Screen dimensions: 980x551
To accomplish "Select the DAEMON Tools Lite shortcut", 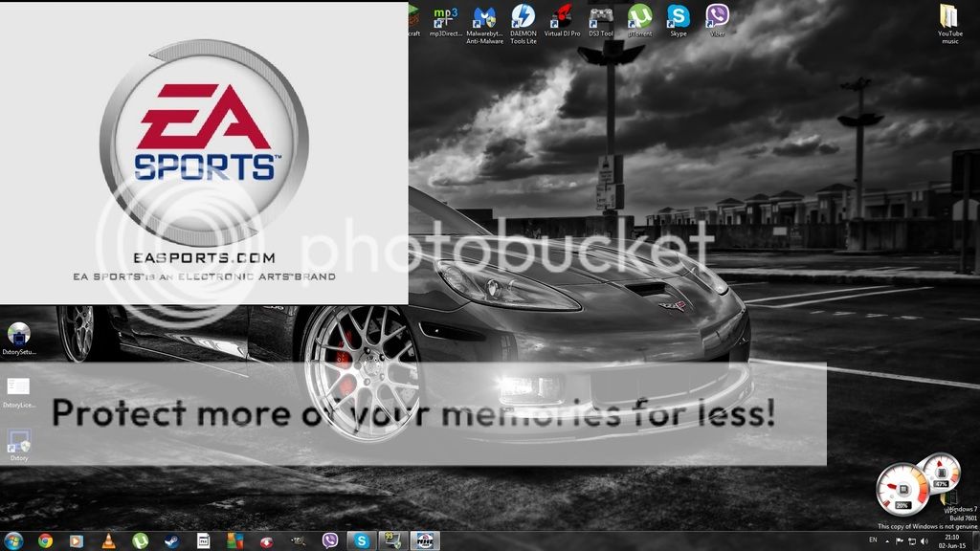I will click(x=523, y=19).
